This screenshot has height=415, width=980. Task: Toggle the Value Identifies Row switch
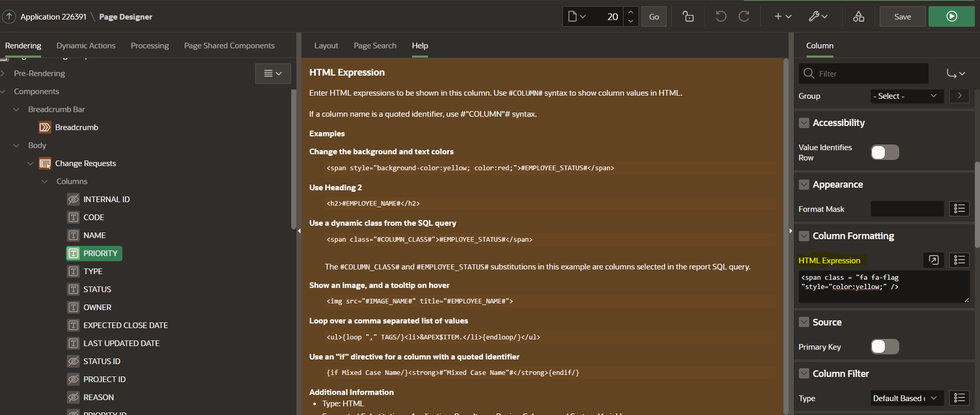click(885, 152)
